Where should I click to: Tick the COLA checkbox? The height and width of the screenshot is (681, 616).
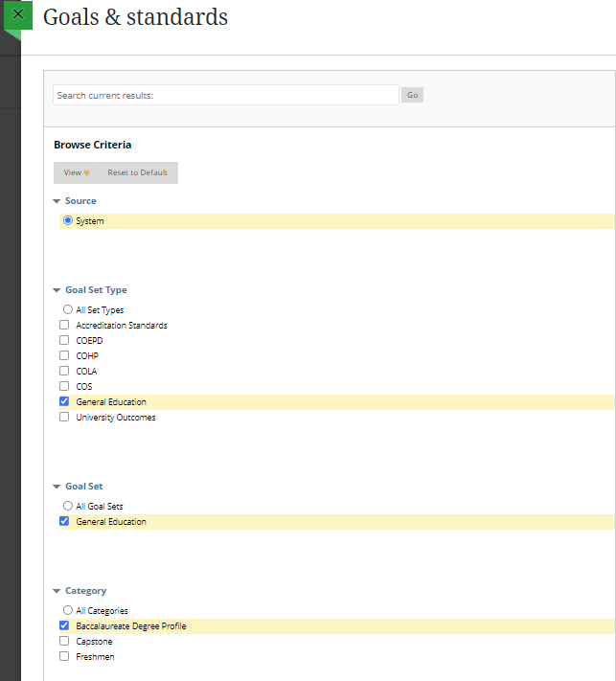[x=64, y=371]
